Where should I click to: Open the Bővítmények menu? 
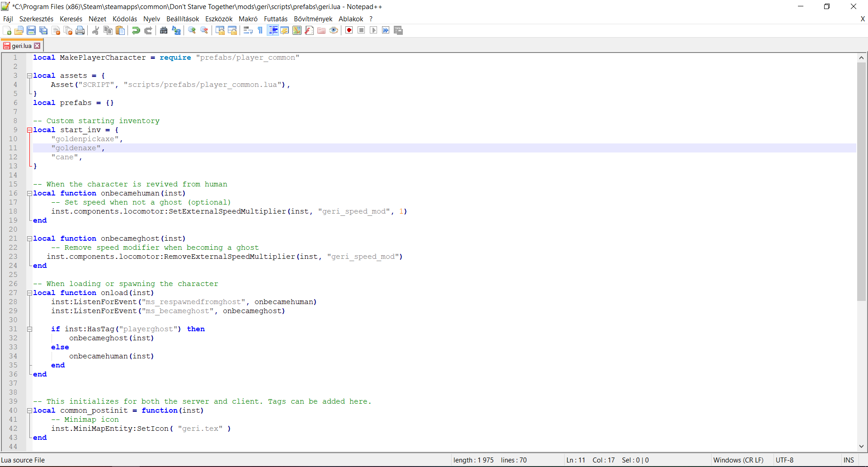[313, 19]
